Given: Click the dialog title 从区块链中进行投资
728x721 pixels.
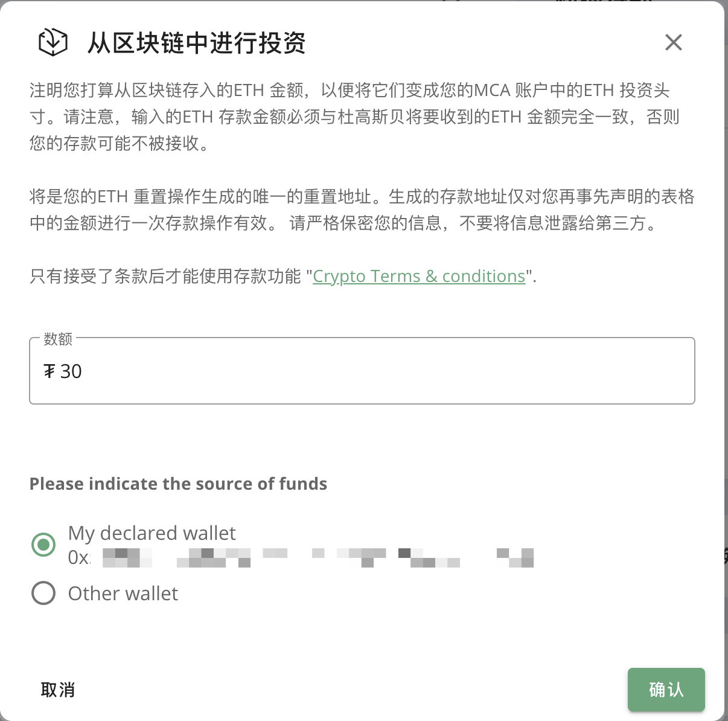Looking at the screenshot, I should (x=197, y=43).
